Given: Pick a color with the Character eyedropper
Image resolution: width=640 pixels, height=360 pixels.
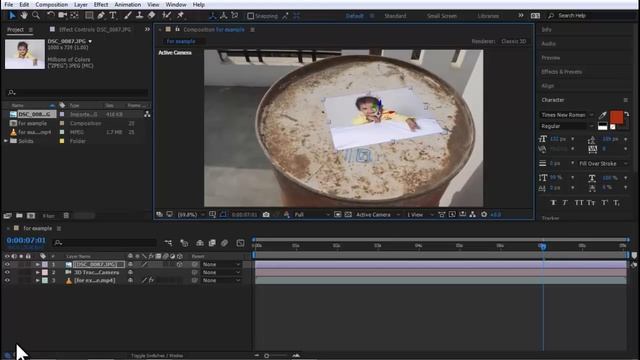Looking at the screenshot, I should pyautogui.click(x=602, y=116).
